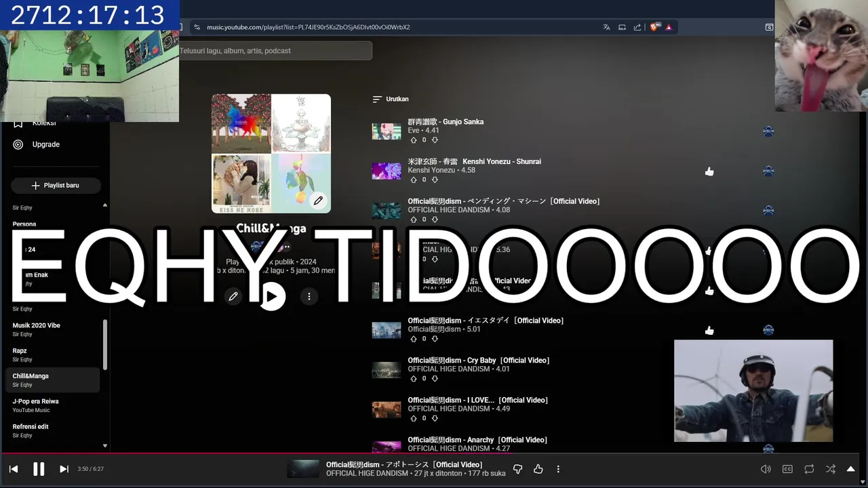Edit playlist details pencil button
This screenshot has height=488, width=868.
233,296
